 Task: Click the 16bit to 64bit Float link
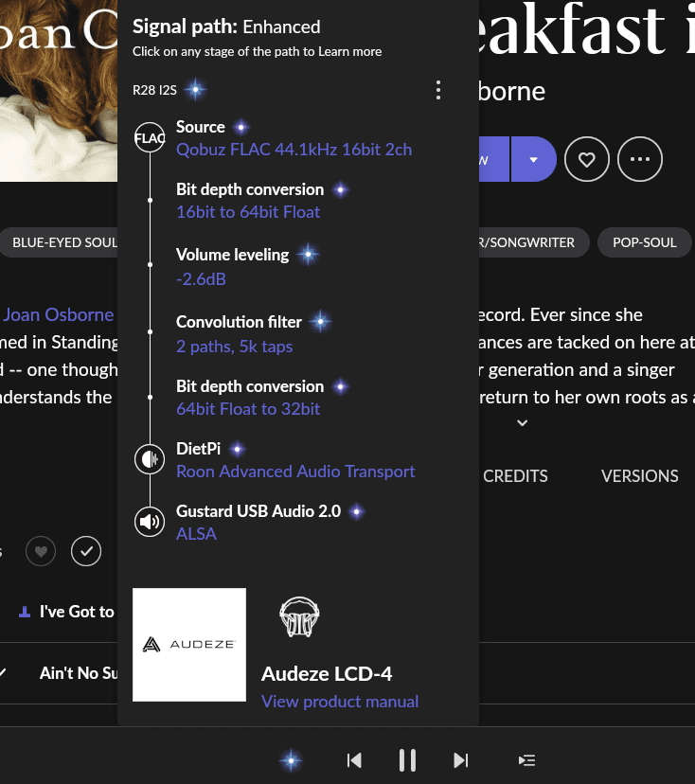(x=248, y=212)
